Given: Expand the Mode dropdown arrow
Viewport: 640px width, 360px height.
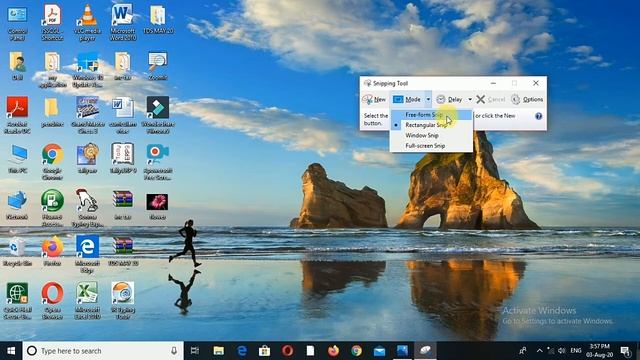Looking at the screenshot, I should [428, 99].
